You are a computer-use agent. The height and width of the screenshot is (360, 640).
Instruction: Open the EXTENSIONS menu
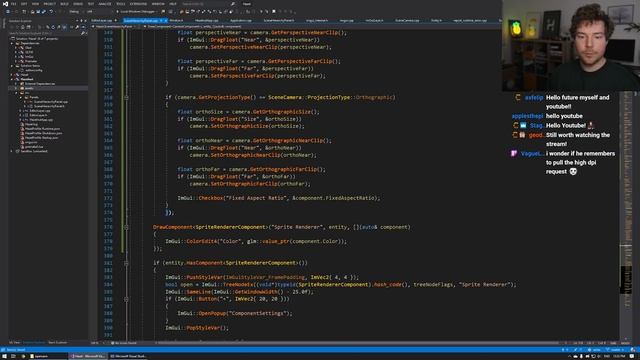(138, 4)
